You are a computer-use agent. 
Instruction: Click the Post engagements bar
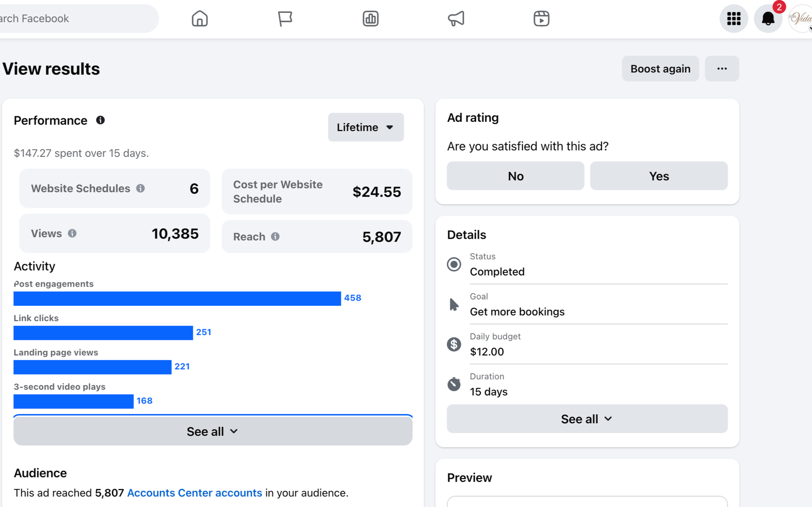click(177, 298)
